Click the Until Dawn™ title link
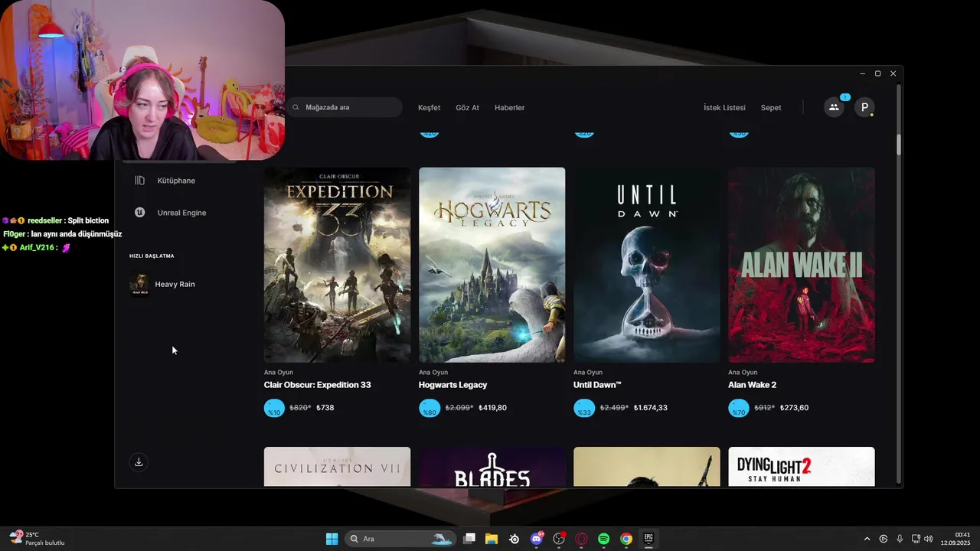Screen dimensions: 980x551 (x=597, y=385)
